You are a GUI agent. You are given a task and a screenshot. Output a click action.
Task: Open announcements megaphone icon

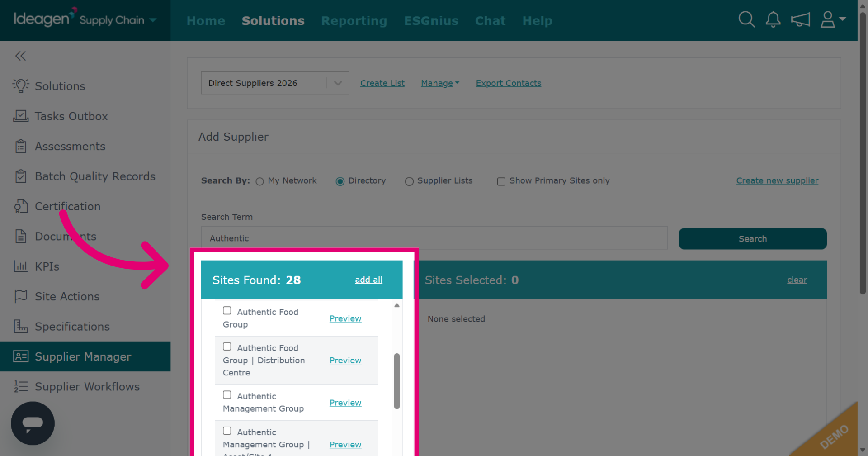(x=800, y=19)
